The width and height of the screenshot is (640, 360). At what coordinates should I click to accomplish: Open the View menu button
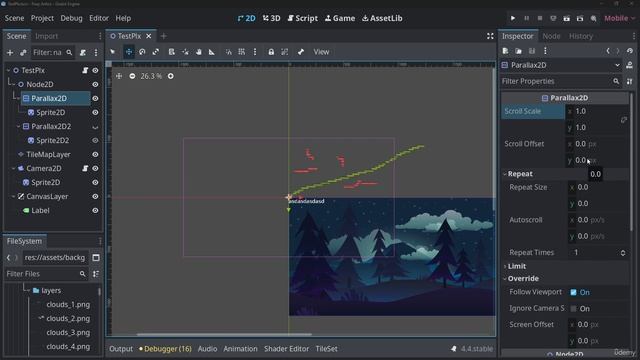point(321,52)
